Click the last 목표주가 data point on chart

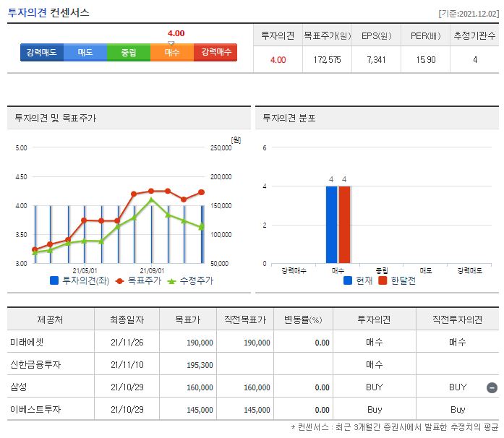click(x=201, y=192)
